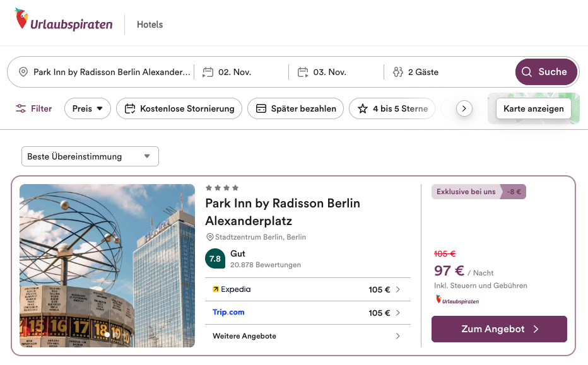Open the Beste Übereinstimmung sort dropdown
The height and width of the screenshot is (365, 588).
90,156
